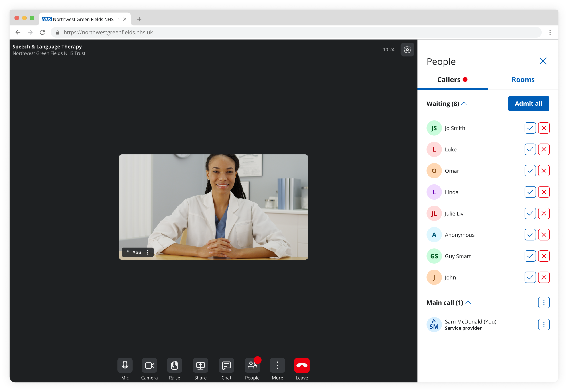This screenshot has height=392, width=568.
Task: Switch to the Rooms tab
Action: coord(523,80)
